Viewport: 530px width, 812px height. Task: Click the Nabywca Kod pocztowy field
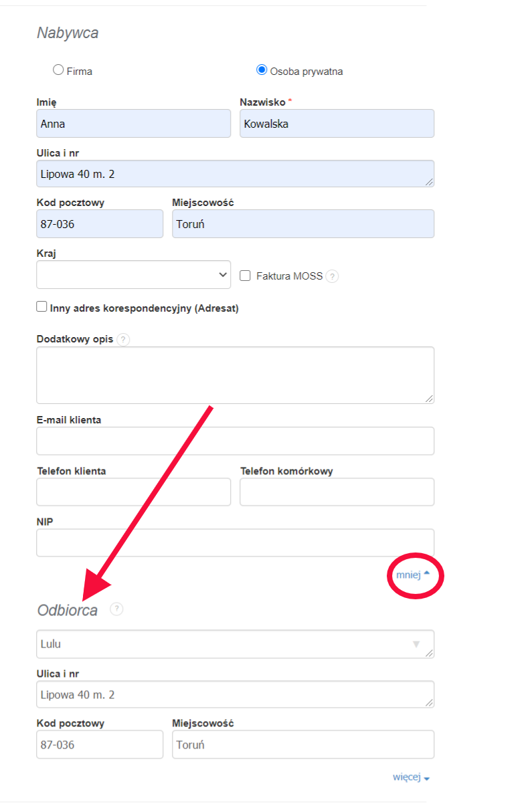pos(100,224)
